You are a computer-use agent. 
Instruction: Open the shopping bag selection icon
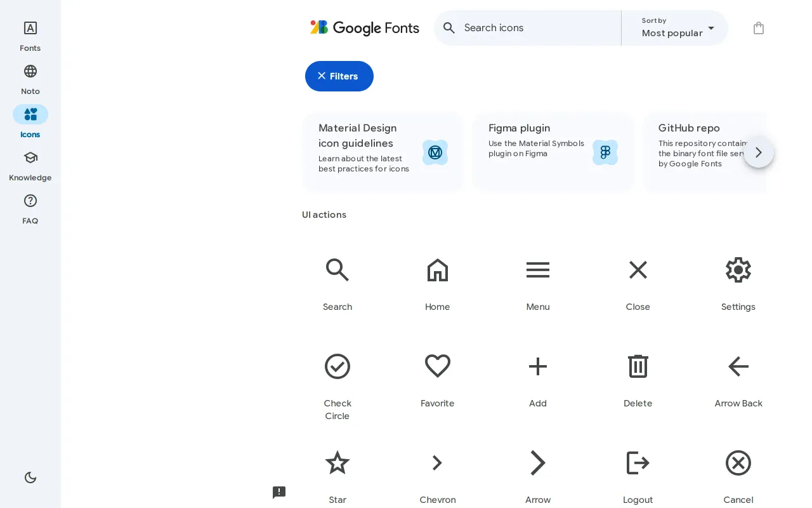click(x=759, y=28)
